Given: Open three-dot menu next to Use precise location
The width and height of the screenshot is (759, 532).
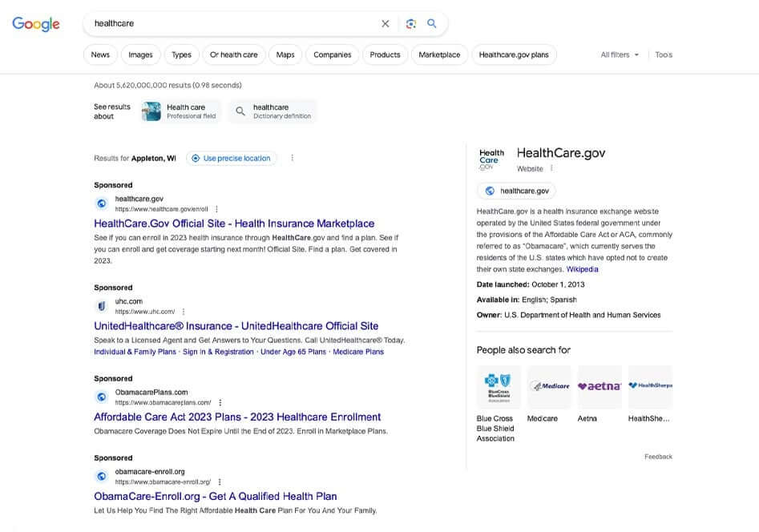Looking at the screenshot, I should pos(292,159).
